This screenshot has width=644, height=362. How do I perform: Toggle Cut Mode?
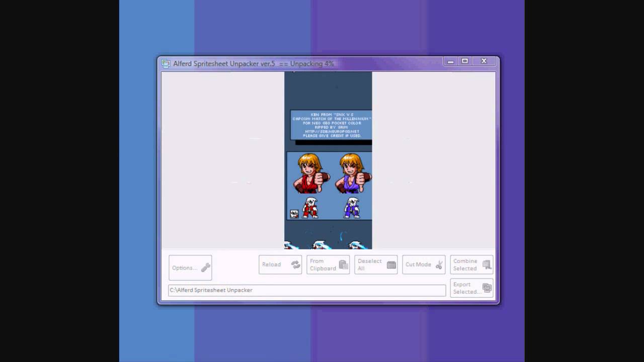424,264
